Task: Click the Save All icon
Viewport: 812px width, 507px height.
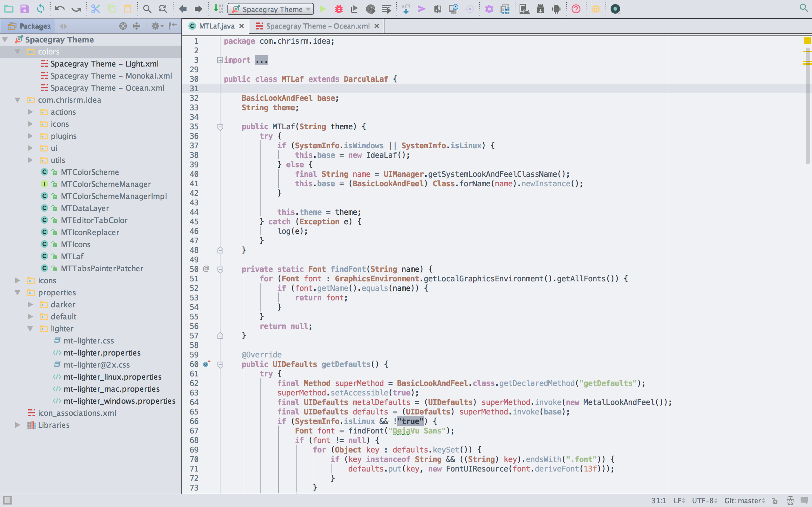Action: tap(24, 9)
